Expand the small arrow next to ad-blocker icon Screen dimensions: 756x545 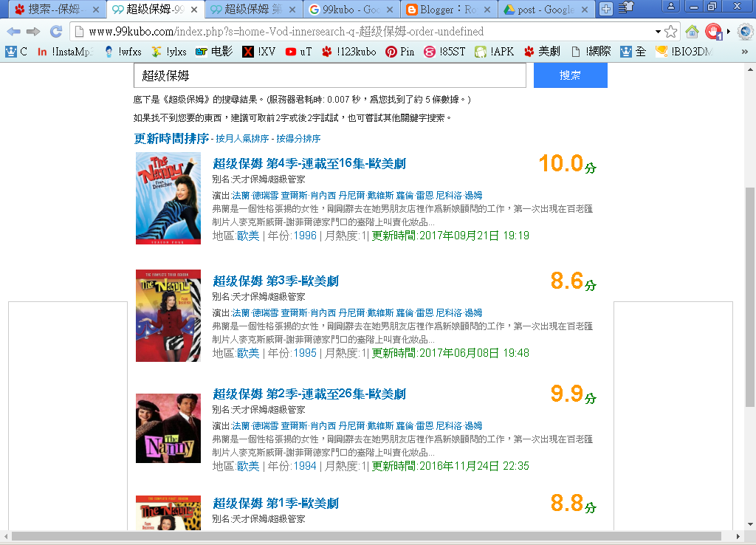729,32
